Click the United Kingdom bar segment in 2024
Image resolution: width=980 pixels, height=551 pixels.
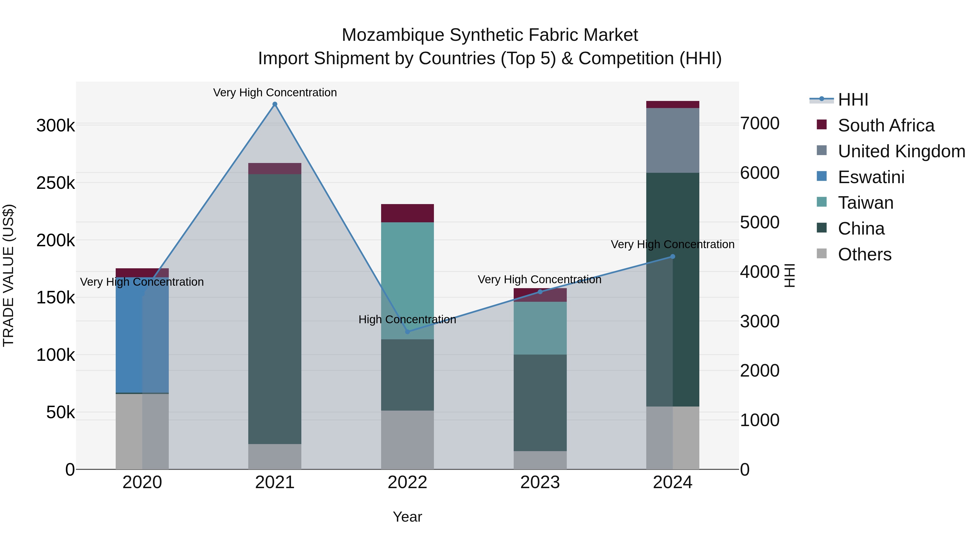coord(673,140)
